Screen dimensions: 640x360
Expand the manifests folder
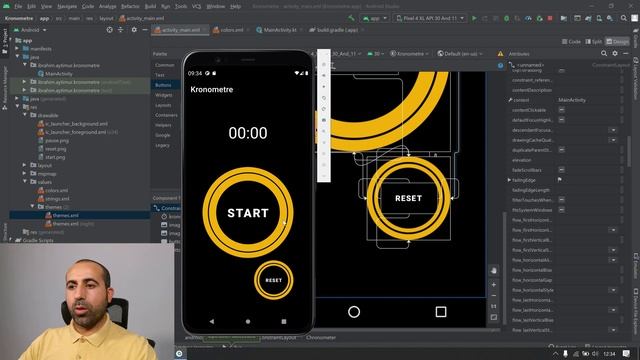17,49
